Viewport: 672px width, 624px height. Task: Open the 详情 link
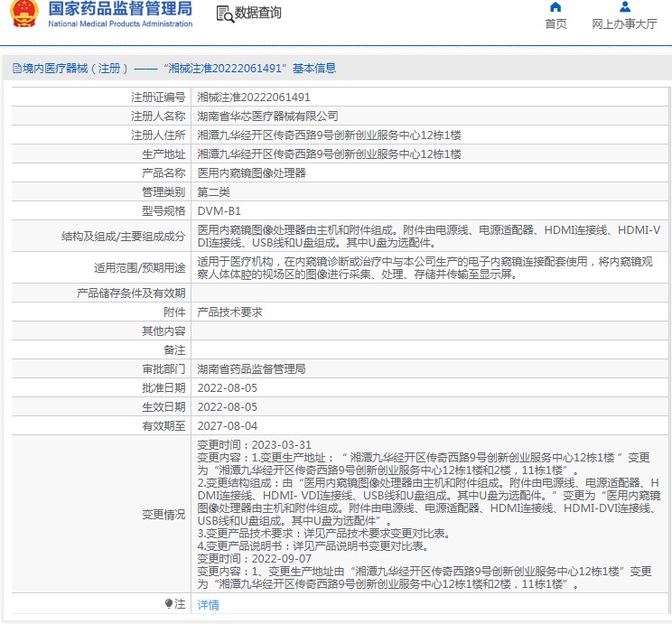[x=209, y=605]
